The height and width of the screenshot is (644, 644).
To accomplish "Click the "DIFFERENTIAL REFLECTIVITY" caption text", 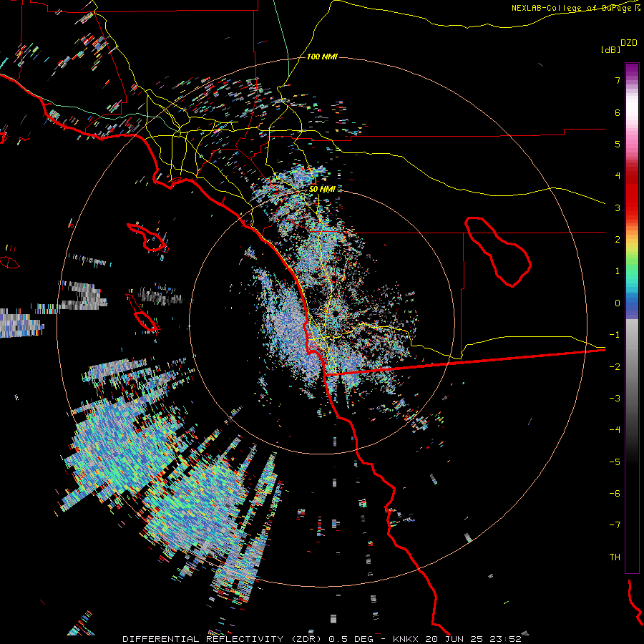I will [203, 639].
